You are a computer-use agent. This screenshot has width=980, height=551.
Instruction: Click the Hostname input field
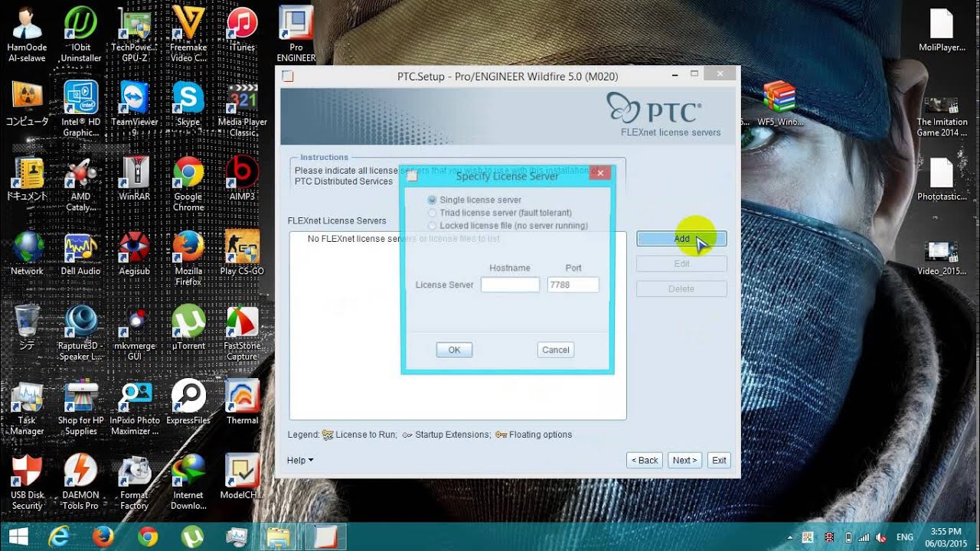pos(510,285)
